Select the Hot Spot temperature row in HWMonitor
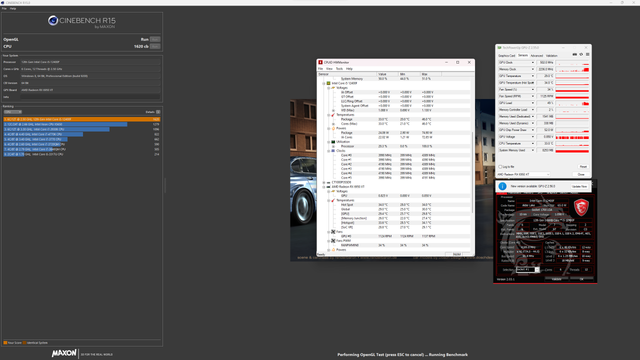This screenshot has width=640, height=360. (x=394, y=205)
